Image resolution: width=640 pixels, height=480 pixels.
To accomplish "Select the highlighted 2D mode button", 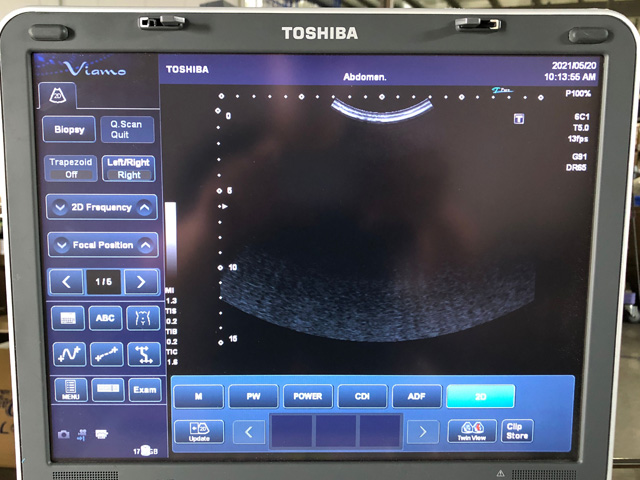I will (480, 396).
